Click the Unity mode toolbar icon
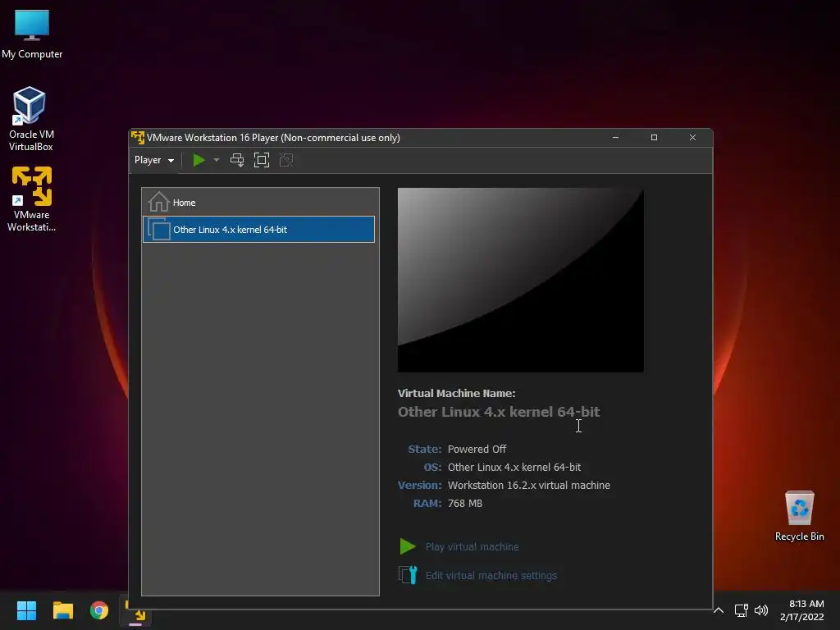Viewport: 840px width, 630px height. tap(286, 160)
